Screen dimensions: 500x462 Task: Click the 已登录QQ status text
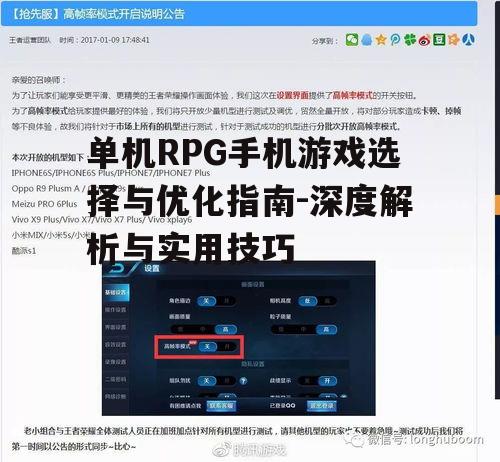[282, 406]
